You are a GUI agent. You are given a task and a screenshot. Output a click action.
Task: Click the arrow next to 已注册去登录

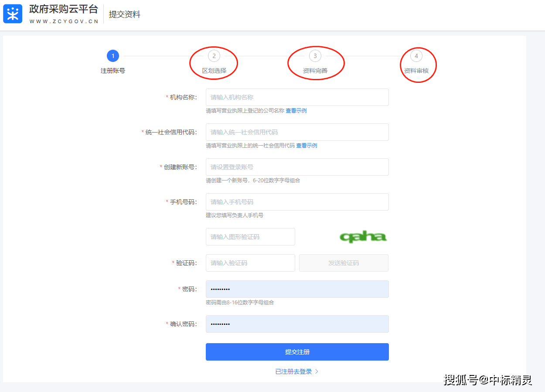pyautogui.click(x=317, y=372)
